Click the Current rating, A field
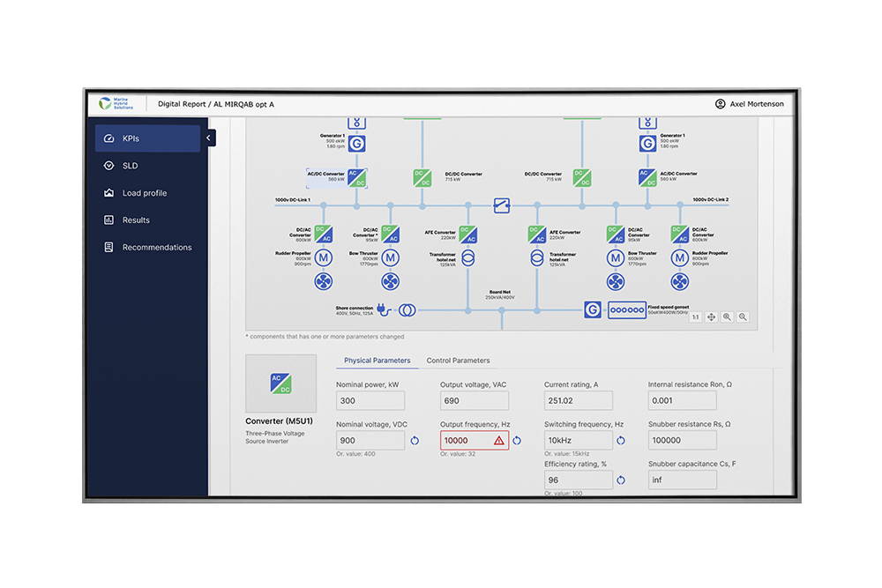This screenshot has width=882, height=588. click(579, 401)
